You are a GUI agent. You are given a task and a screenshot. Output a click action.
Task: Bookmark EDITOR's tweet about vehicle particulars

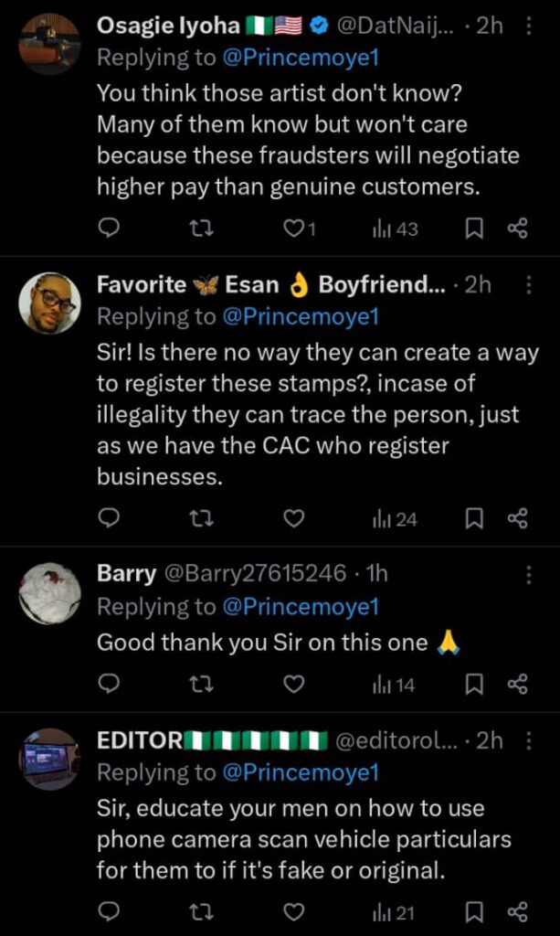473,911
